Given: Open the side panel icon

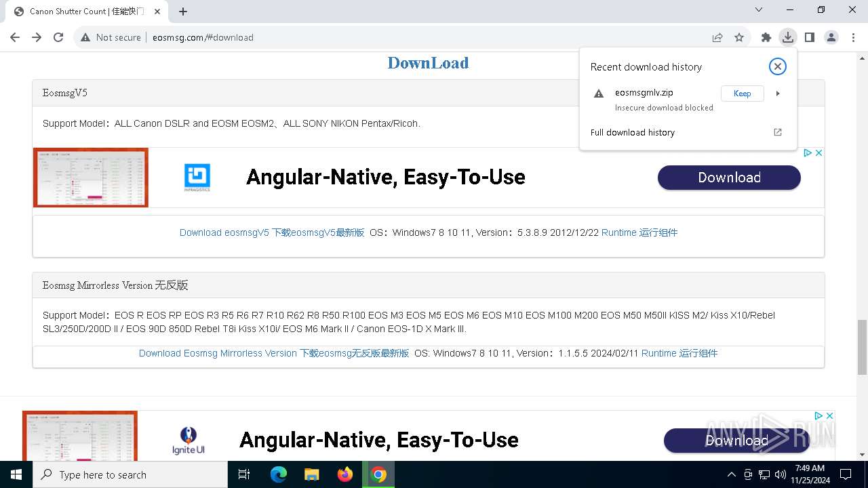Looking at the screenshot, I should pyautogui.click(x=809, y=37).
